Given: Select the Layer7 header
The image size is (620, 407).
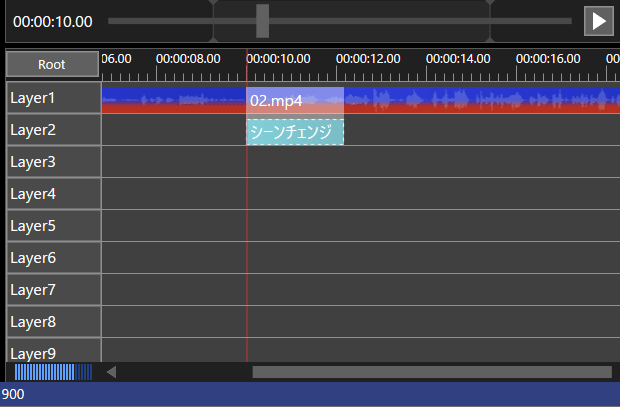Looking at the screenshot, I should pos(52,290).
